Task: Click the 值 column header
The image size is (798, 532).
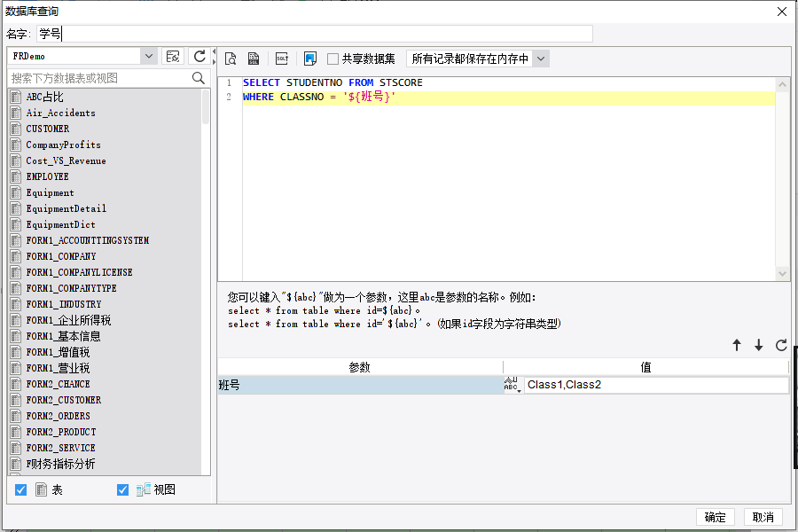Action: (x=645, y=367)
